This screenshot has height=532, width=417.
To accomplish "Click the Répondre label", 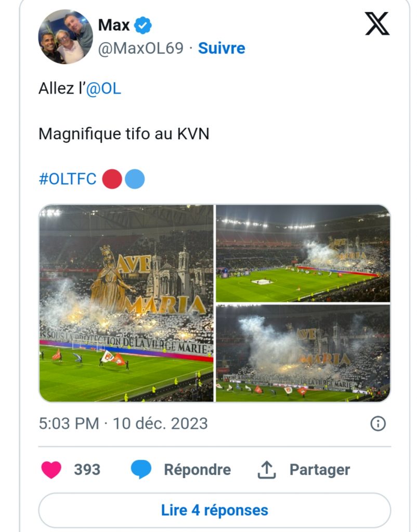I will coord(197,470).
